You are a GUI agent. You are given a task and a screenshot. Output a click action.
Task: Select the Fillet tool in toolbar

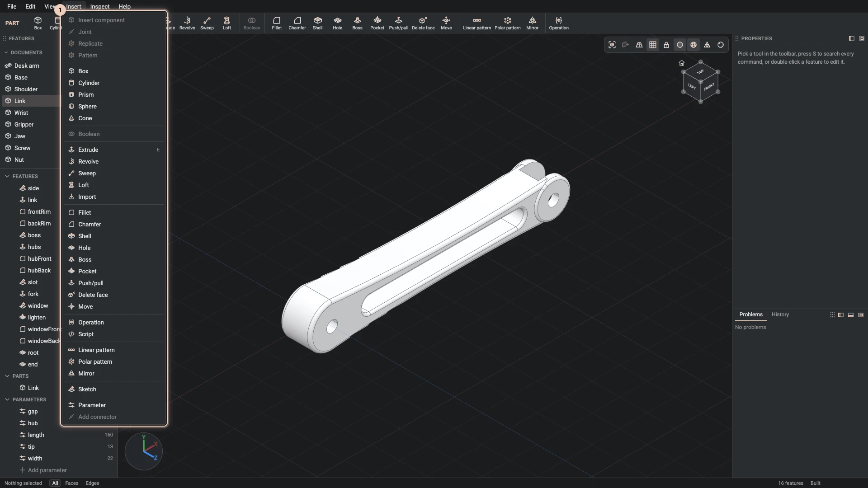[x=277, y=23]
